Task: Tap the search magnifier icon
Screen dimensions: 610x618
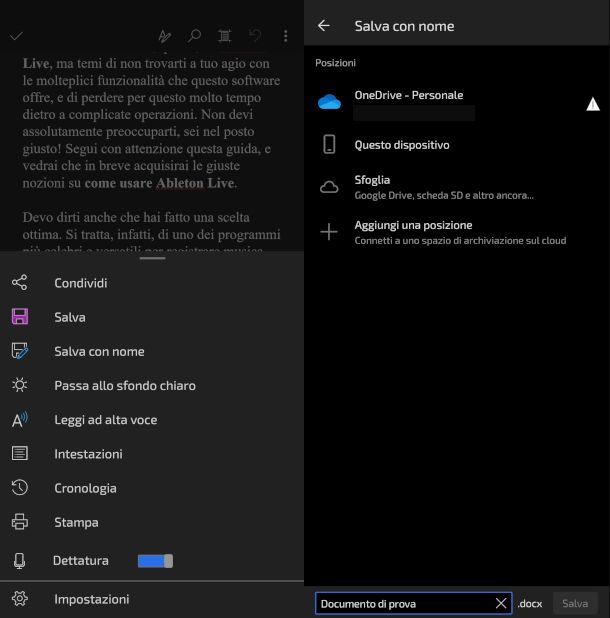Action: (194, 36)
